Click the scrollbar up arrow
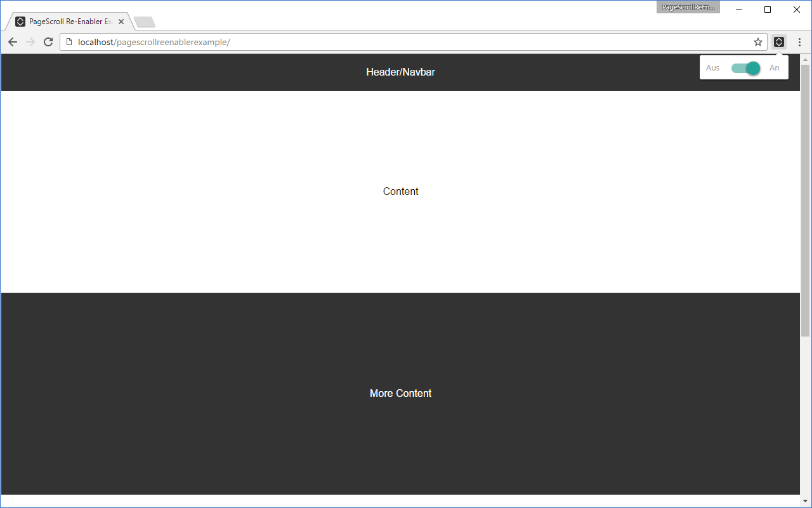 tap(806, 60)
